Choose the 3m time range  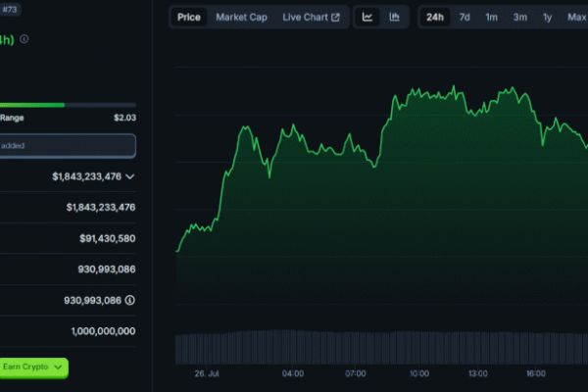pos(519,17)
